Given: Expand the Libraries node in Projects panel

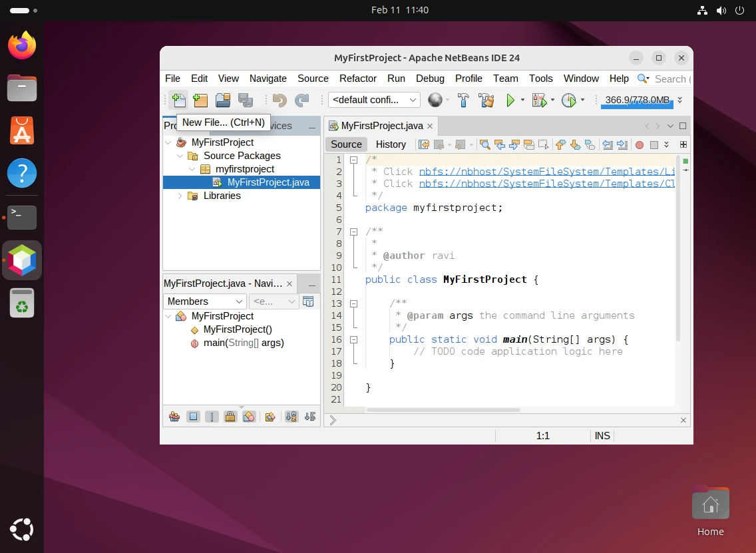Looking at the screenshot, I should click(179, 196).
